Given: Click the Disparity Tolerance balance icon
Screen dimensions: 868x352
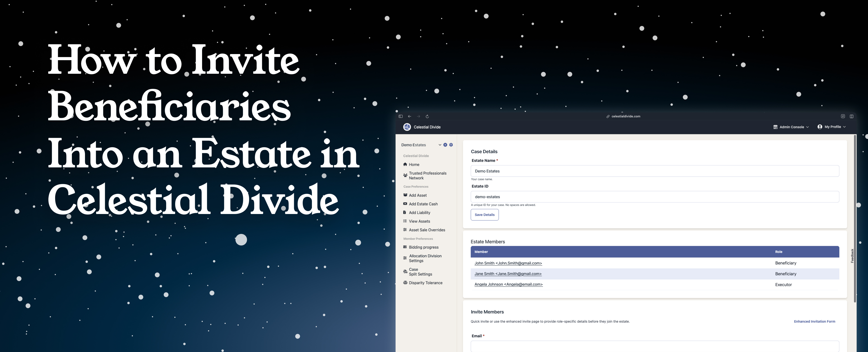Looking at the screenshot, I should (x=405, y=283).
